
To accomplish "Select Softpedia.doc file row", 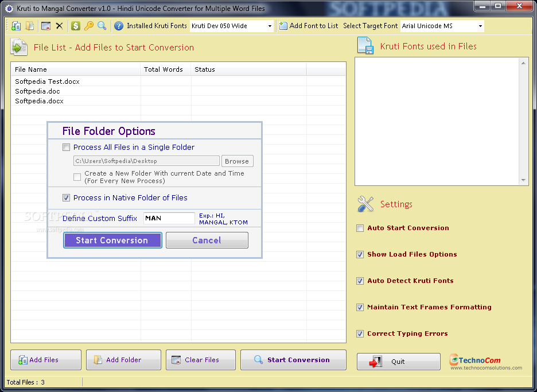I will 178,91.
